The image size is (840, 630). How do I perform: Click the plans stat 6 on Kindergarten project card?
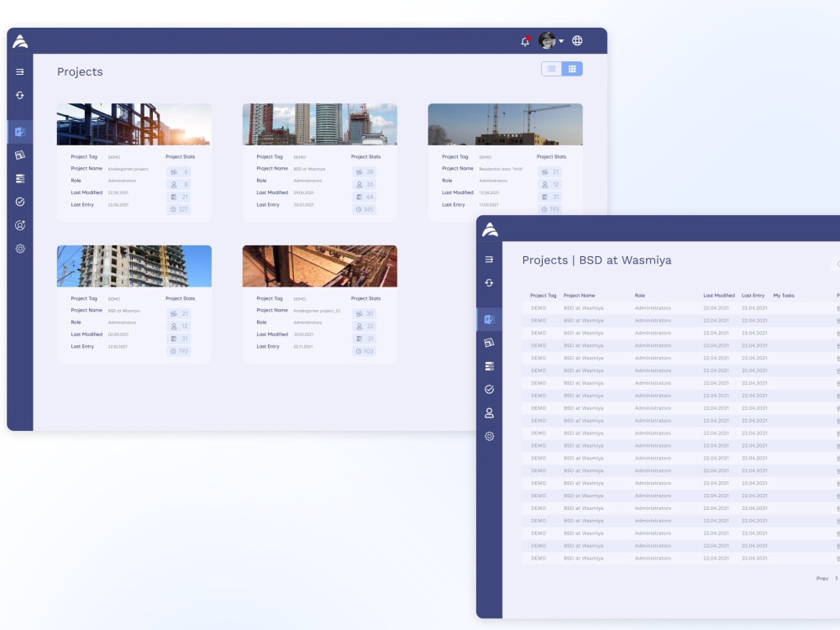179,172
